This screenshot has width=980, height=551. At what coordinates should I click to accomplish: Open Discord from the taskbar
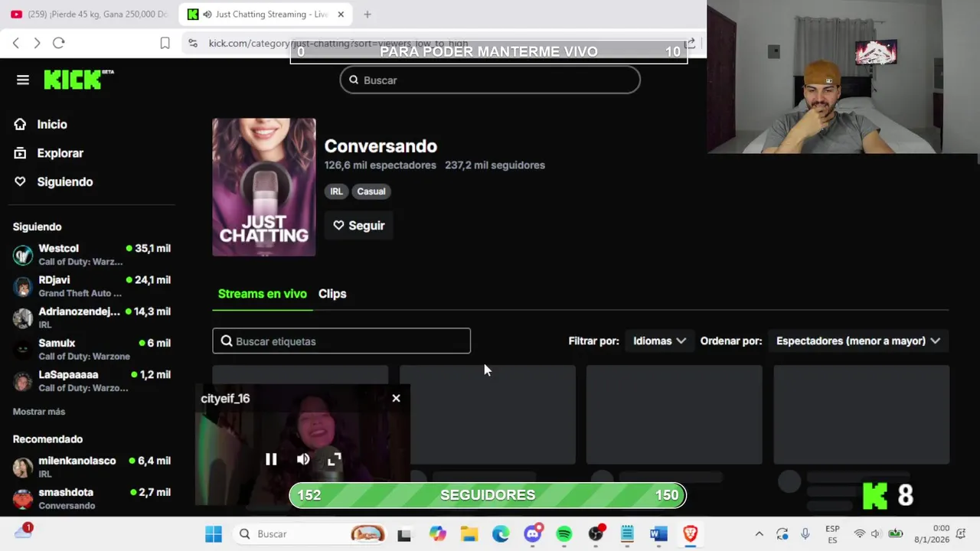click(533, 534)
